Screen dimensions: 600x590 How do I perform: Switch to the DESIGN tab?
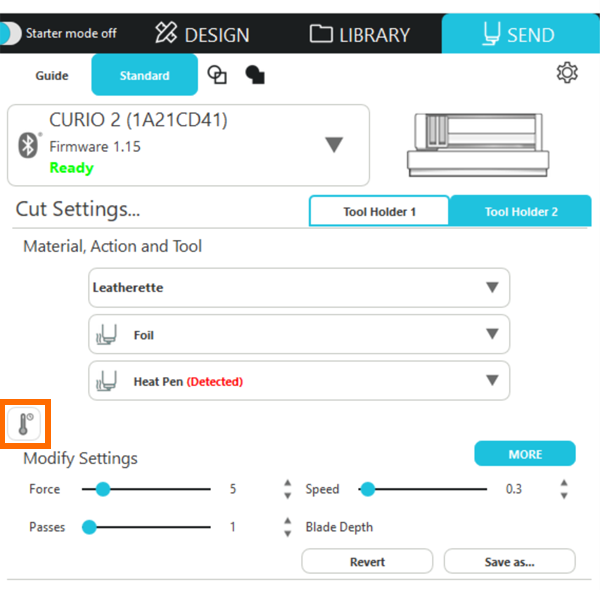click(203, 34)
